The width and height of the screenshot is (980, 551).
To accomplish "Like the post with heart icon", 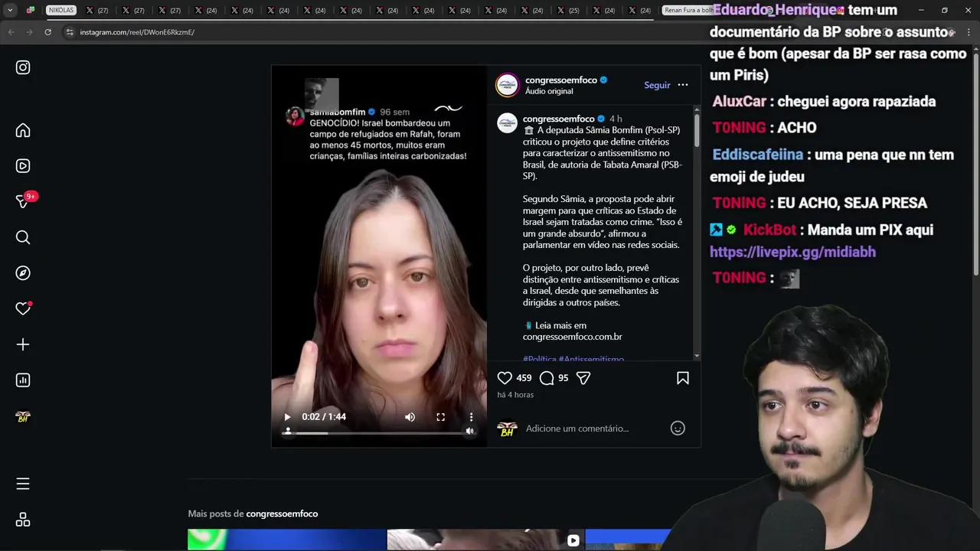I will click(x=505, y=378).
